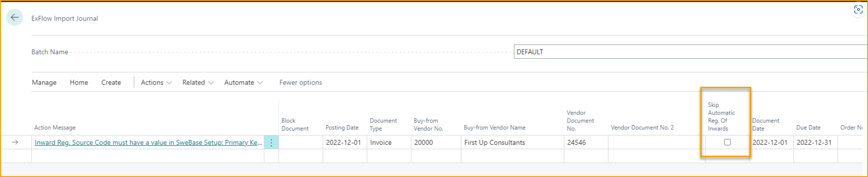Click the Block Document column header

tap(295, 125)
